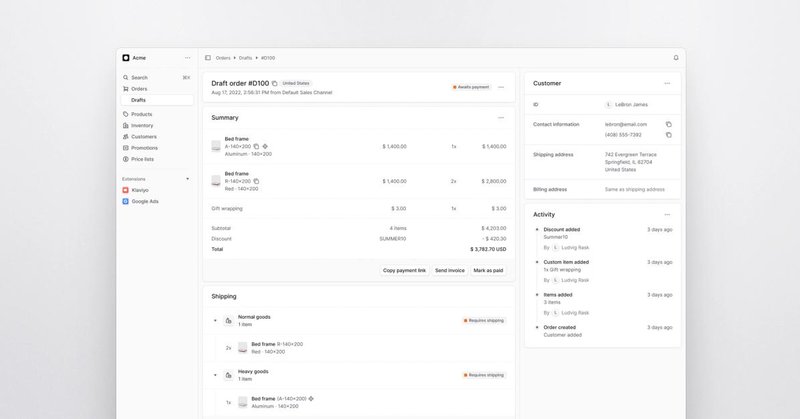
Task: Click Ludvig Rask under Discount added
Action: tap(575, 248)
